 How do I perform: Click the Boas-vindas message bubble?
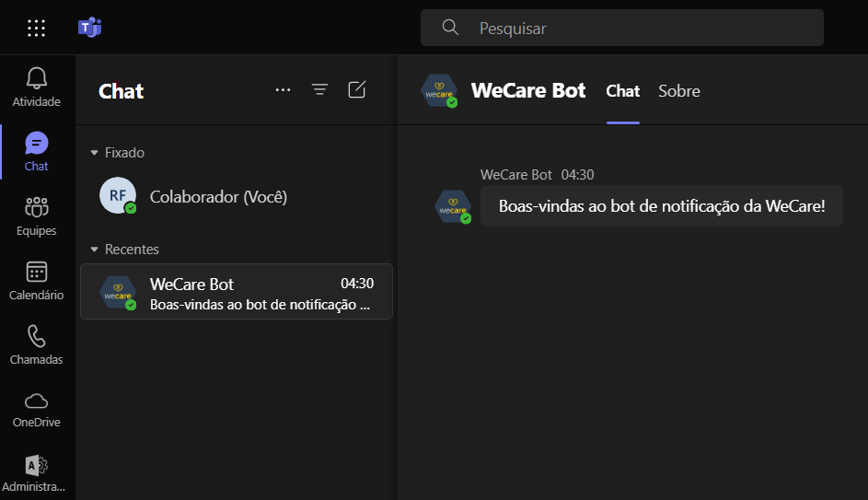[662, 206]
